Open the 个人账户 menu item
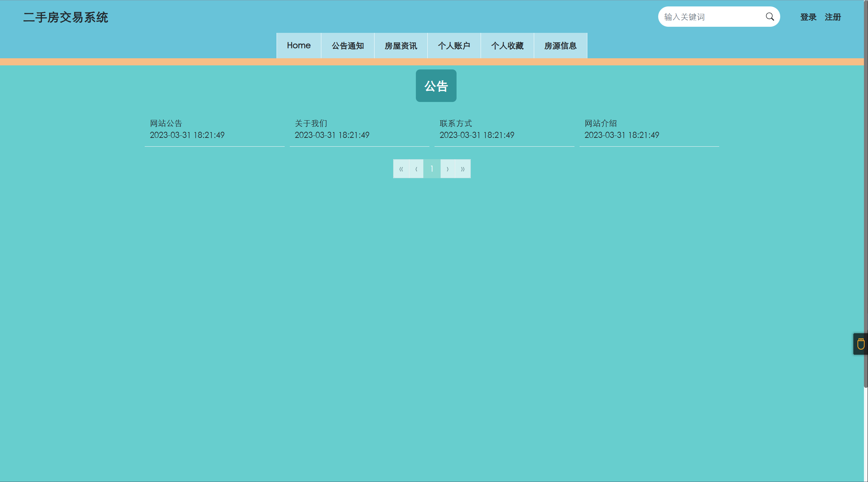Screen dimensions: 868x482 click(454, 46)
